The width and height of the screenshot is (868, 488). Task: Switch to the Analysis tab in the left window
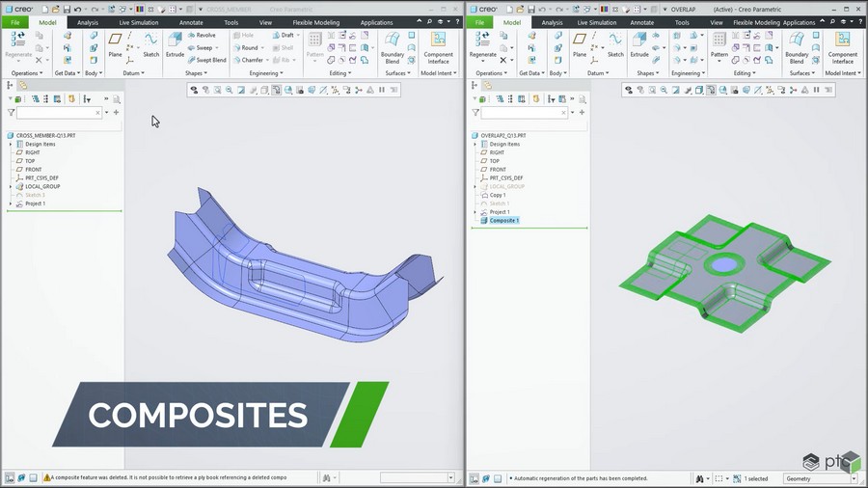[88, 23]
